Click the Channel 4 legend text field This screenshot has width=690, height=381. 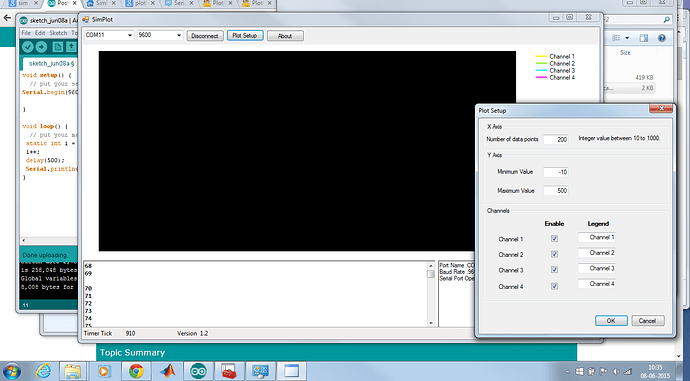point(597,284)
